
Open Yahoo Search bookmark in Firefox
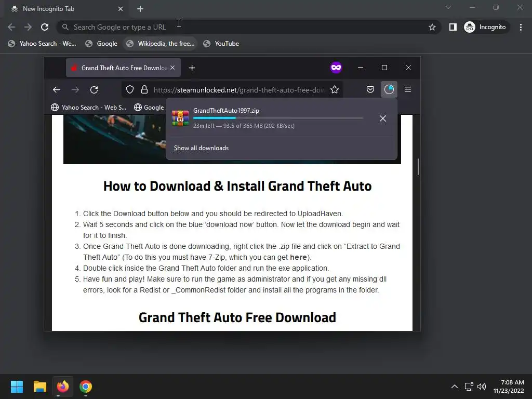pos(88,107)
